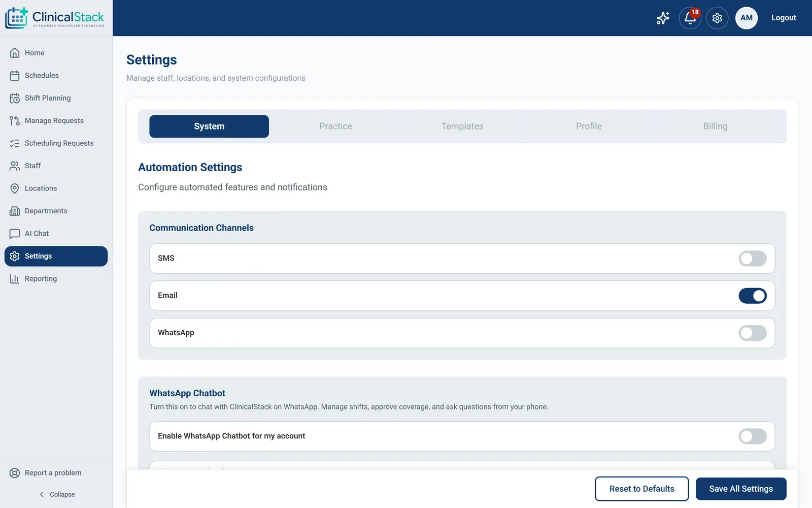
Task: Select the Automation Settings heading text
Action: [190, 167]
